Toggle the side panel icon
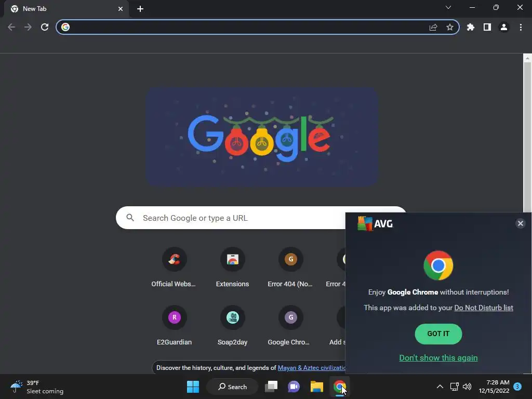This screenshot has width=532, height=399. pyautogui.click(x=487, y=27)
